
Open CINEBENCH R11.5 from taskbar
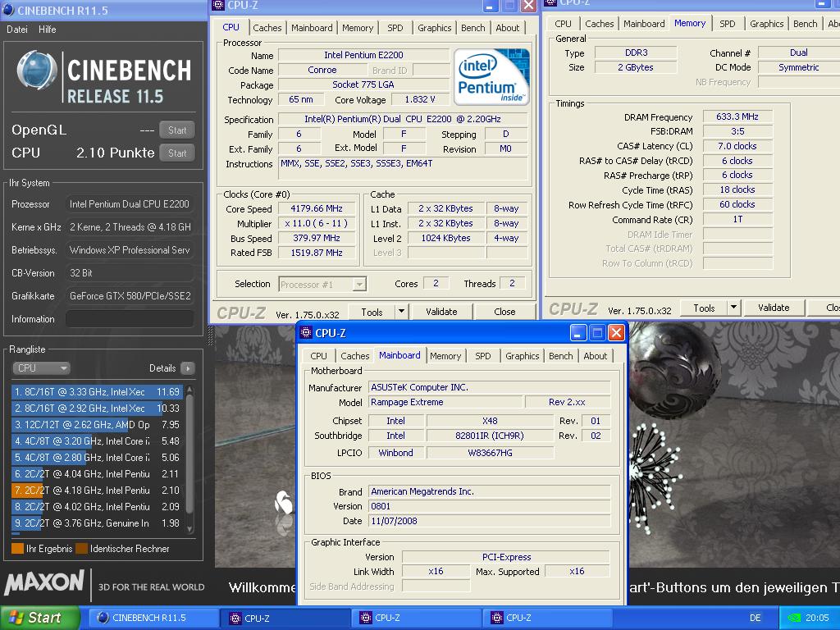click(152, 618)
